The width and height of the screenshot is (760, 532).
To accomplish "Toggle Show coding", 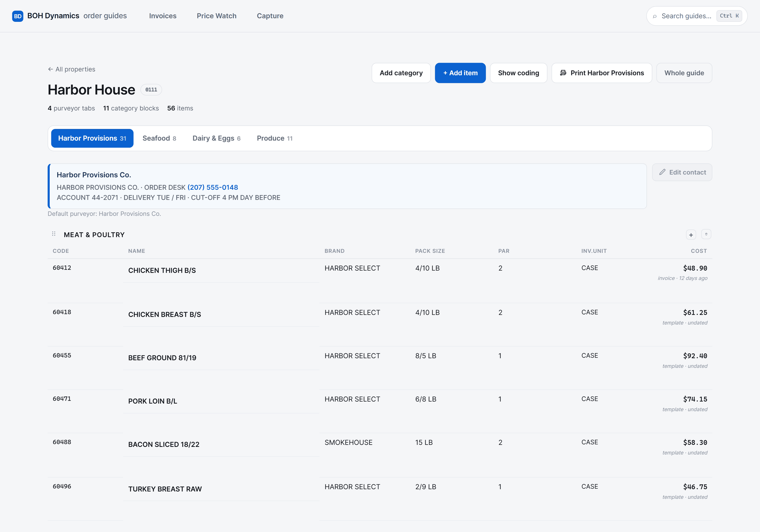I will [518, 73].
